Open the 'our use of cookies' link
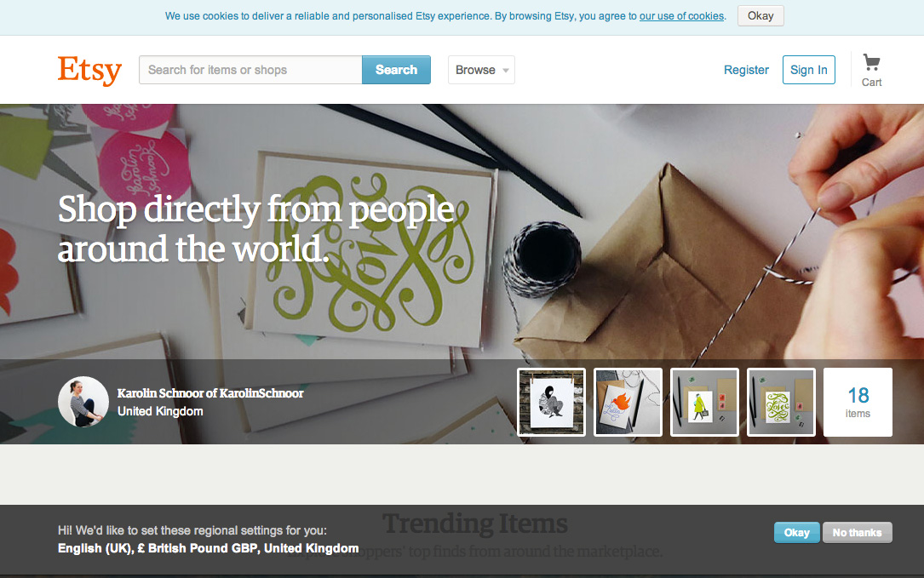Screen dimensions: 924x578 (x=682, y=16)
